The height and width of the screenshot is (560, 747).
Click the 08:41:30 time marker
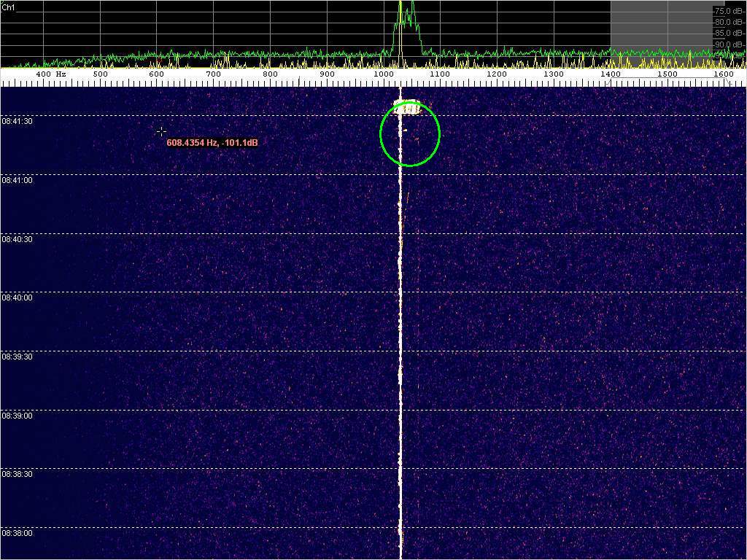tap(17, 122)
